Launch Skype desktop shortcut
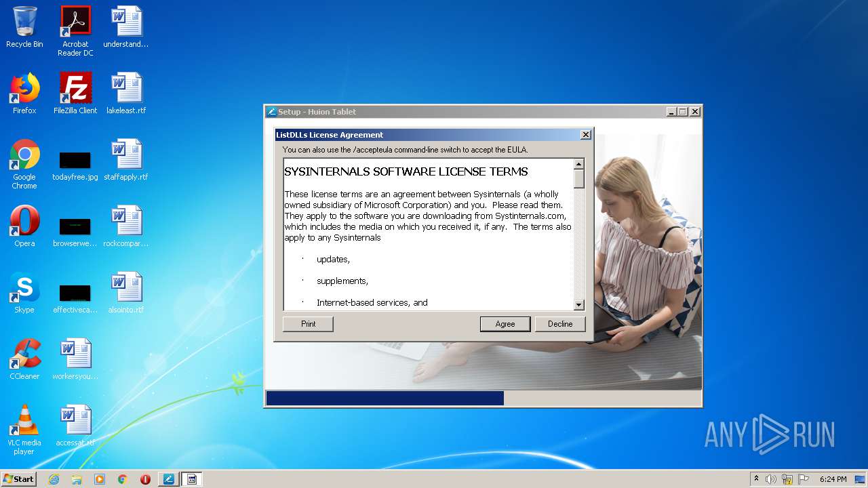 click(x=24, y=293)
